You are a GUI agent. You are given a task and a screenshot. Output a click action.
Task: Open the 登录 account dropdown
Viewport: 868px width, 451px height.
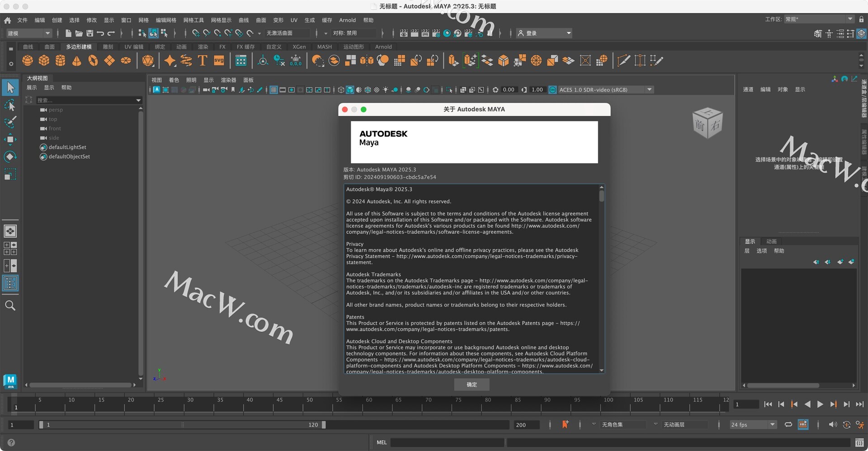pos(544,33)
